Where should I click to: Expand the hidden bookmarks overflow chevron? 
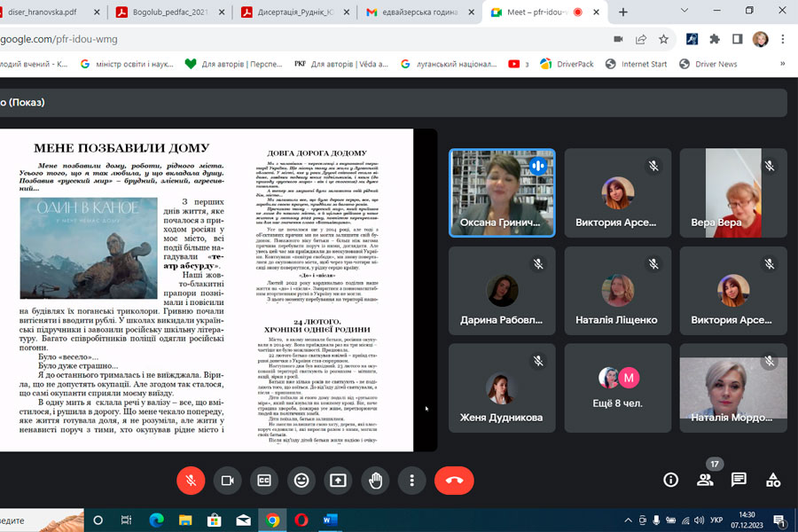pos(782,64)
